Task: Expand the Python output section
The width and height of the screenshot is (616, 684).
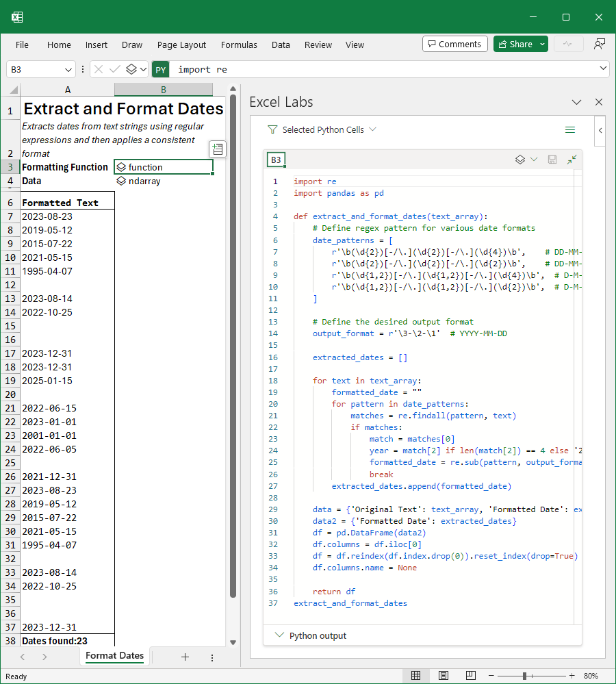Action: click(x=279, y=635)
